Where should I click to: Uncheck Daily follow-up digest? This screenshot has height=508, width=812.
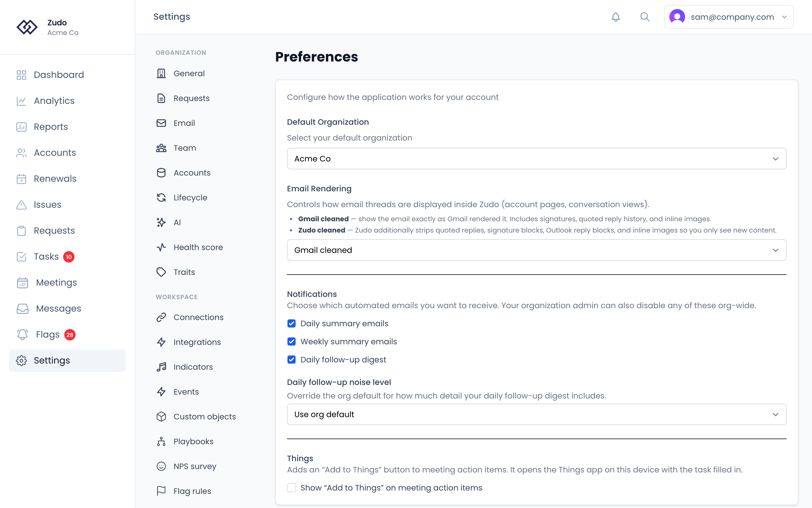click(292, 360)
